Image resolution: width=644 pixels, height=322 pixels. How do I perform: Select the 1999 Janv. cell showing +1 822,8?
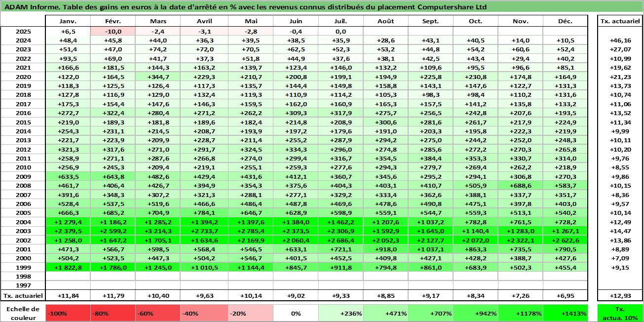tap(68, 267)
